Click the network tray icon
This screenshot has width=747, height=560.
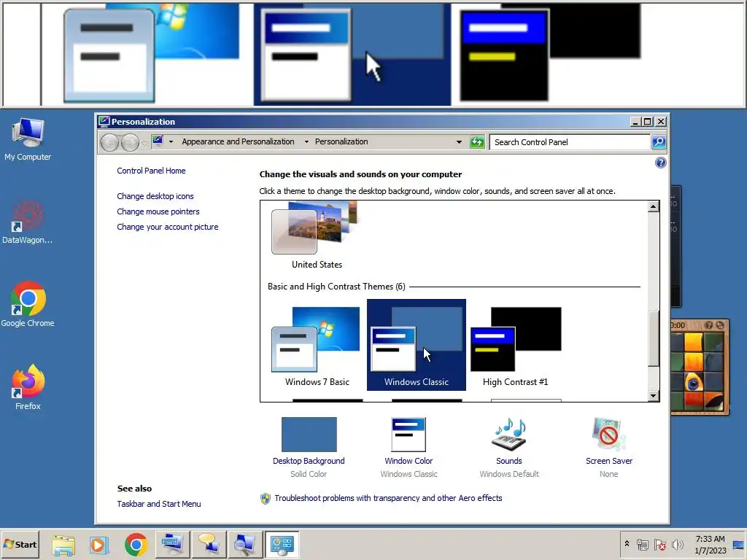point(643,544)
